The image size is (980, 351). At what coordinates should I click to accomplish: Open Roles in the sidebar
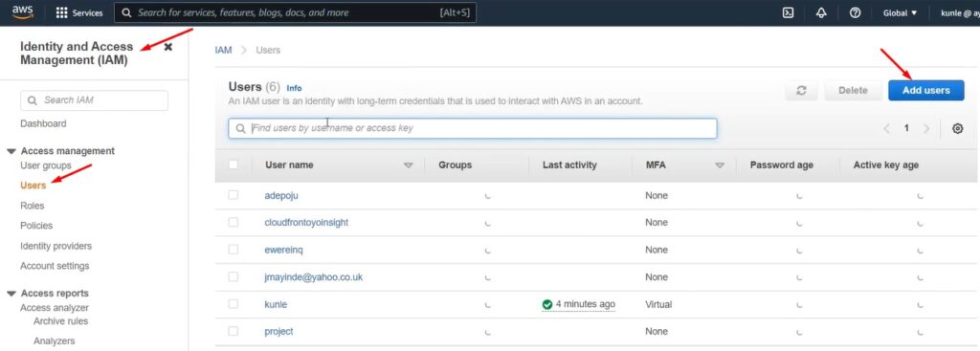(x=32, y=206)
